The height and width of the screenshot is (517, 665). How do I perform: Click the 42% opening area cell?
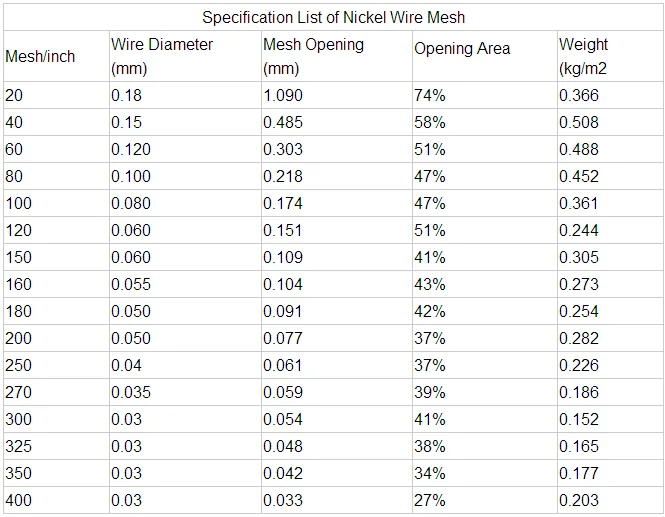coord(430,311)
